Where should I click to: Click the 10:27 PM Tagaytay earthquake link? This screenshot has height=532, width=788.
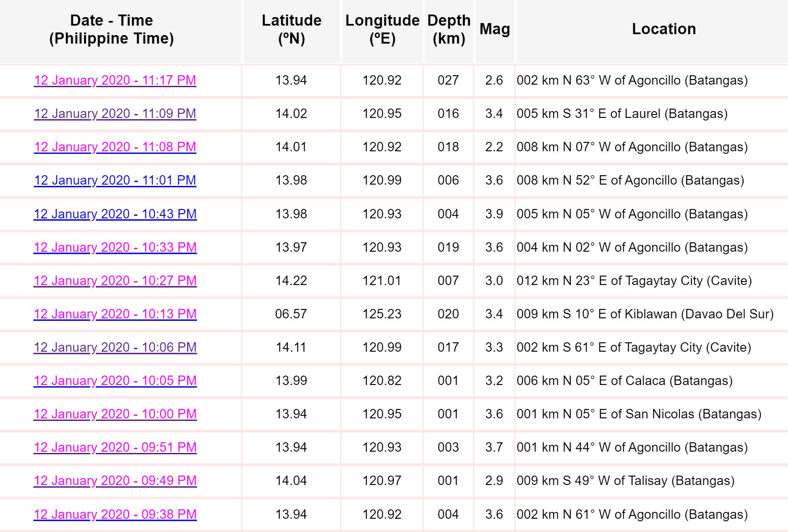pos(115,281)
